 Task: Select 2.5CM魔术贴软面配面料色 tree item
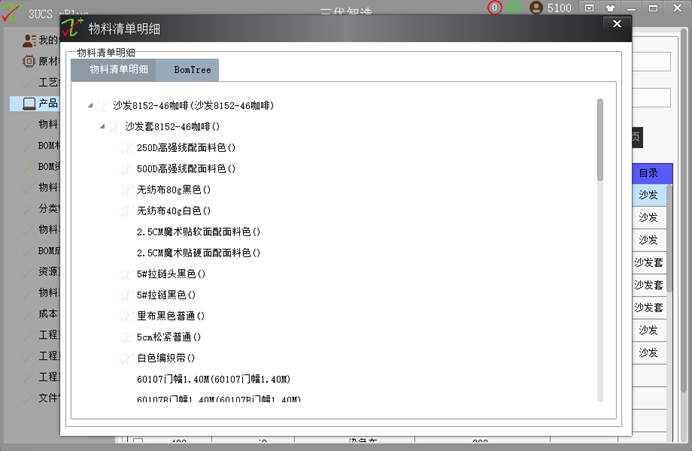point(199,232)
